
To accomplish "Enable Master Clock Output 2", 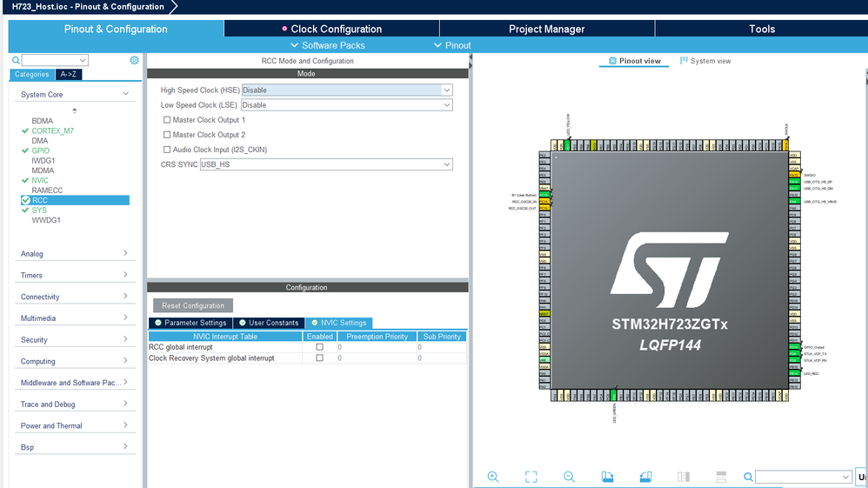I will [167, 135].
